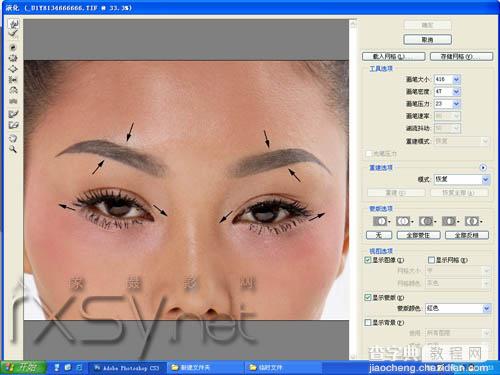
Task: Enable the 显示网格 checkbox
Action: (x=431, y=260)
